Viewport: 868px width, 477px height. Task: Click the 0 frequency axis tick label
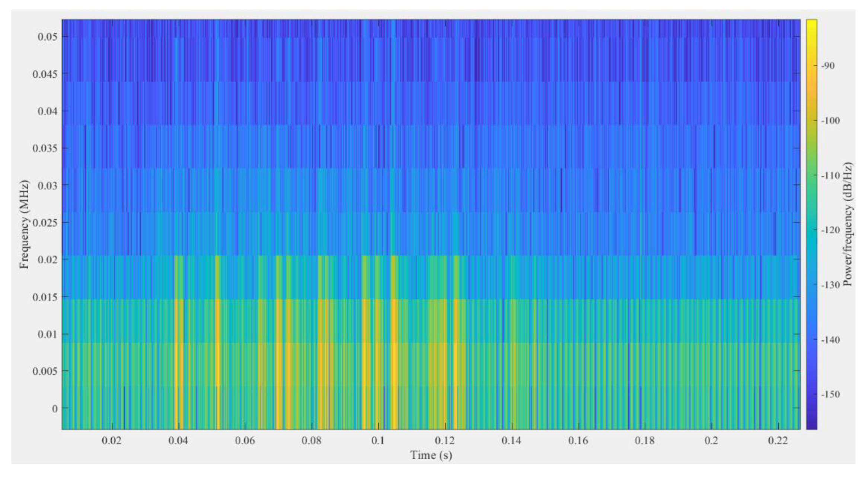(x=55, y=409)
